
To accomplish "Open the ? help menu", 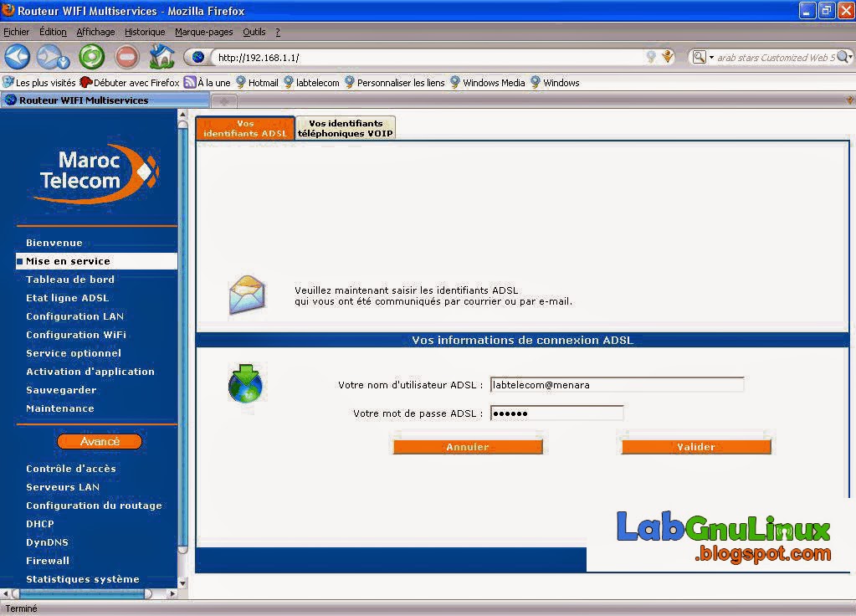I will pyautogui.click(x=278, y=32).
